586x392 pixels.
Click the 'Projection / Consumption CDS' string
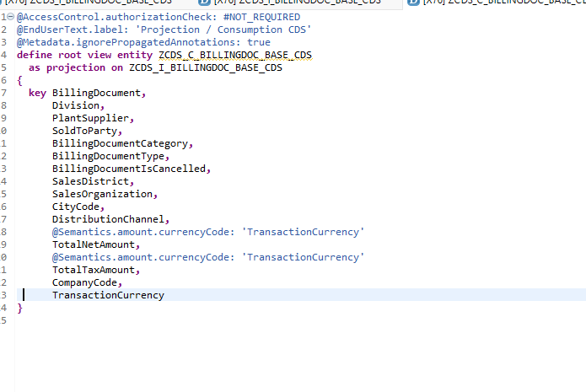pyautogui.click(x=223, y=30)
